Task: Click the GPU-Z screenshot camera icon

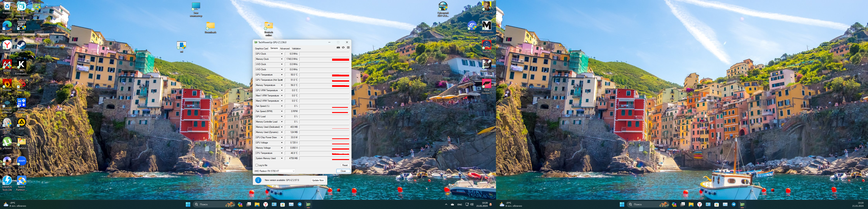Action: (x=338, y=47)
